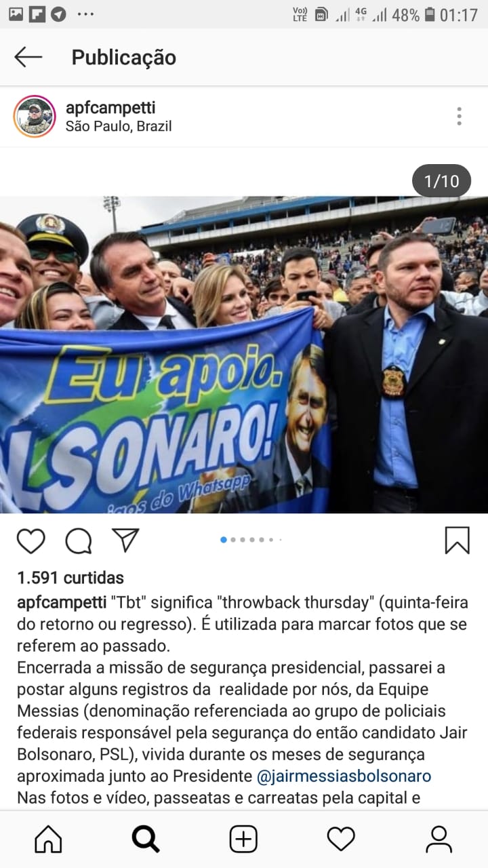Go to Home tab in bottom bar
The height and width of the screenshot is (868, 488).
click(x=48, y=840)
